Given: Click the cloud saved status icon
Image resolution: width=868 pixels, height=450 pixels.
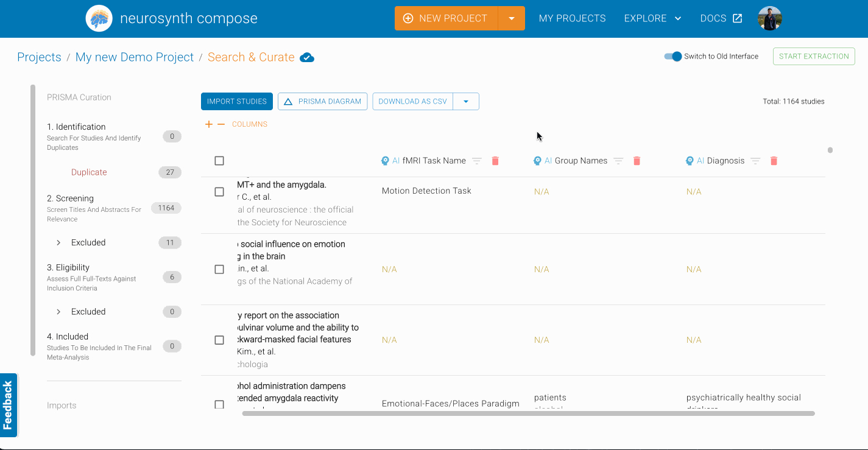Looking at the screenshot, I should point(307,57).
